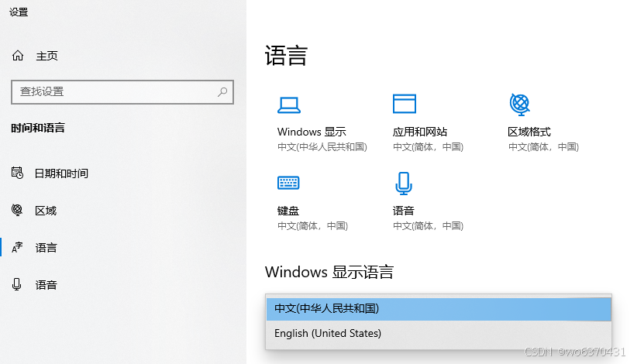
Task: Click the Windows 显示语言 heading
Action: [329, 272]
